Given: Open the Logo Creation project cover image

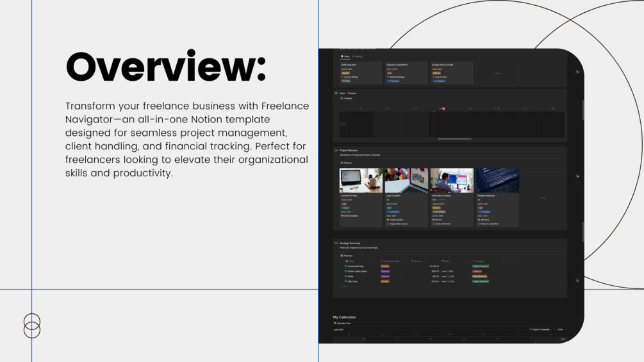Looking at the screenshot, I should (x=407, y=180).
